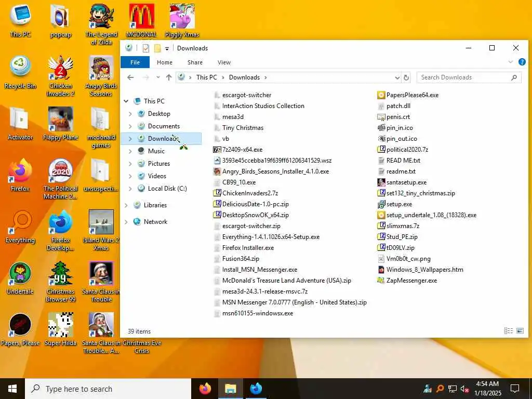
Task: Select the Firefox desktop shortcut
Action: (20, 175)
